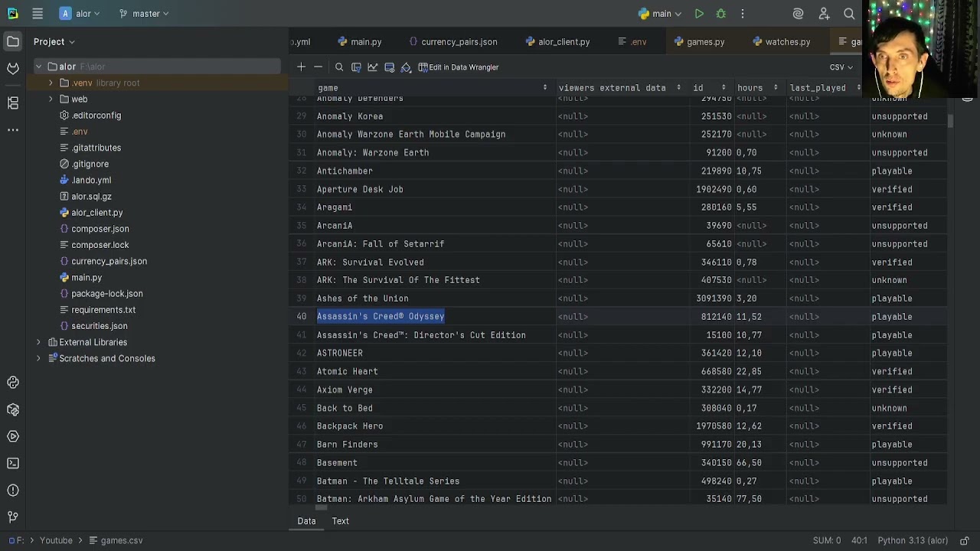
Task: Open the AI Assistant panel
Action: click(x=798, y=14)
